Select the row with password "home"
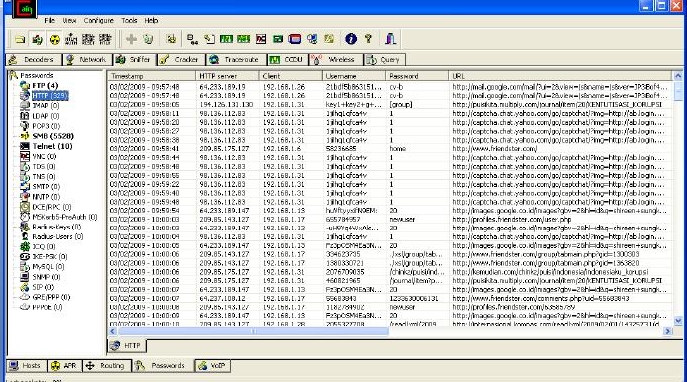This screenshot has height=382, width=687. pos(390,149)
